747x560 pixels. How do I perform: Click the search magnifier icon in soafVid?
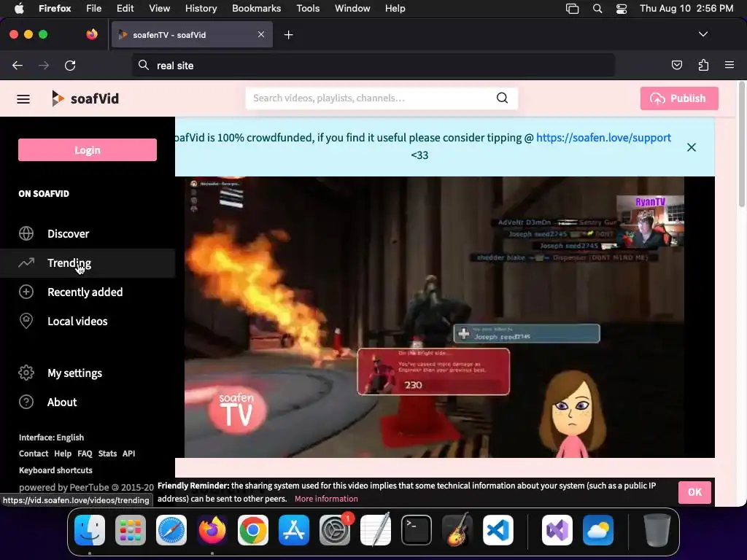click(502, 98)
